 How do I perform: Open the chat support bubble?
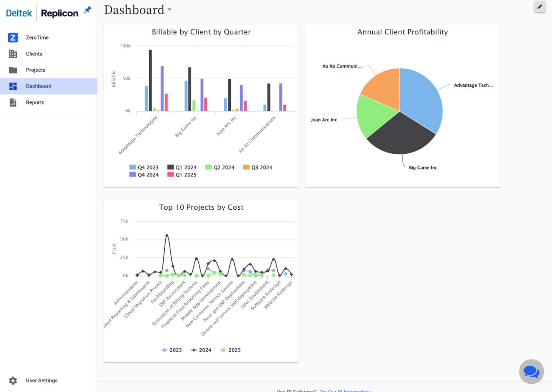[x=531, y=372]
